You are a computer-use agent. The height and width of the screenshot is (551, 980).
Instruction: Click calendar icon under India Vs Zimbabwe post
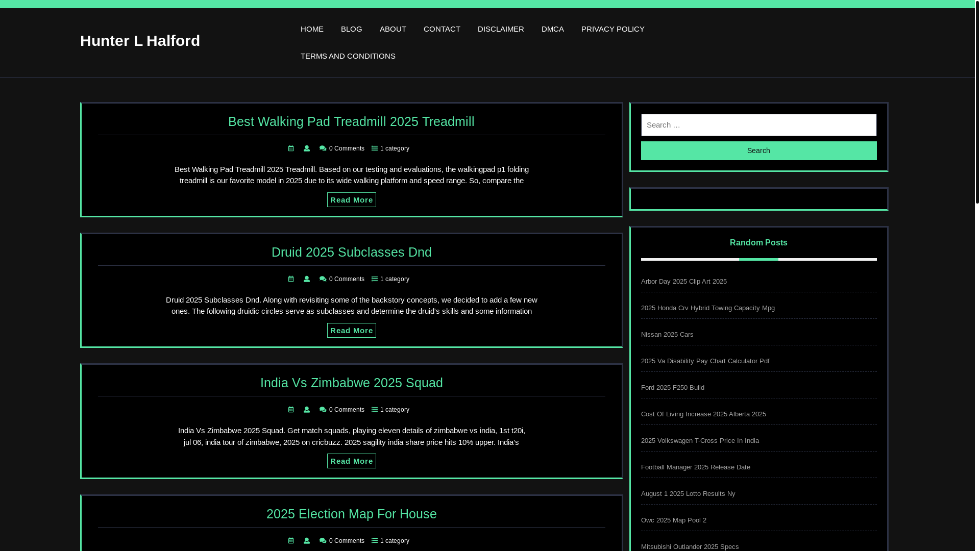[291, 410]
